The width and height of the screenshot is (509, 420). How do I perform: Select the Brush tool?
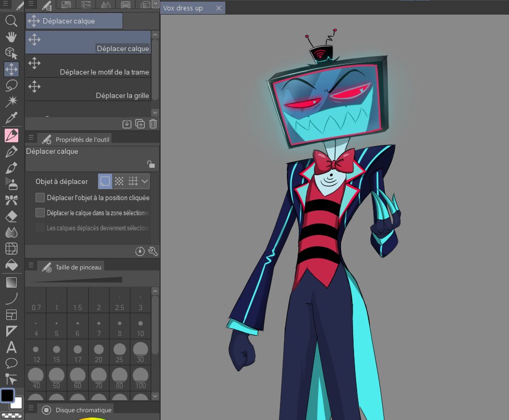point(11,168)
